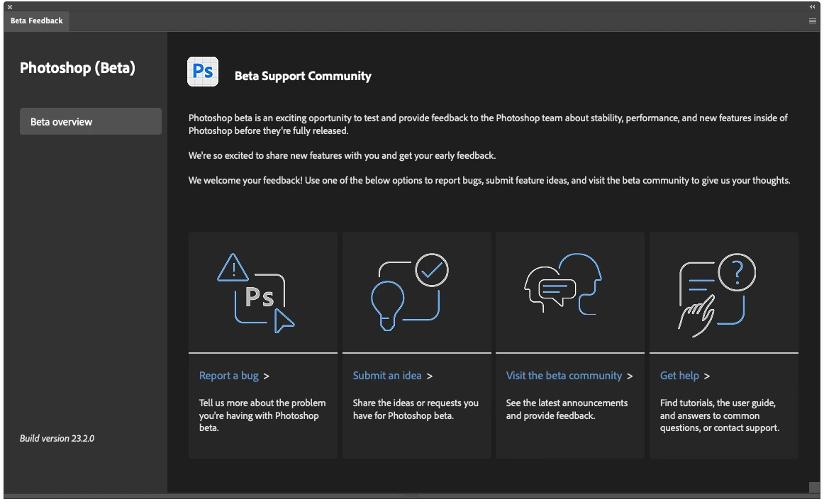824x504 pixels.
Task: Click the Build version 23.2.0 text
Action: click(57, 438)
